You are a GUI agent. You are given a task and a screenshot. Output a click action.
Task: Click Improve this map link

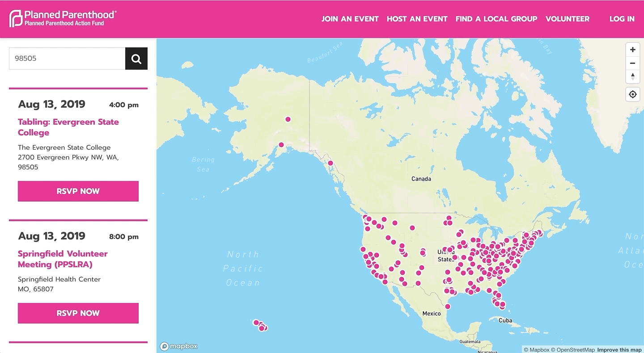(619, 350)
